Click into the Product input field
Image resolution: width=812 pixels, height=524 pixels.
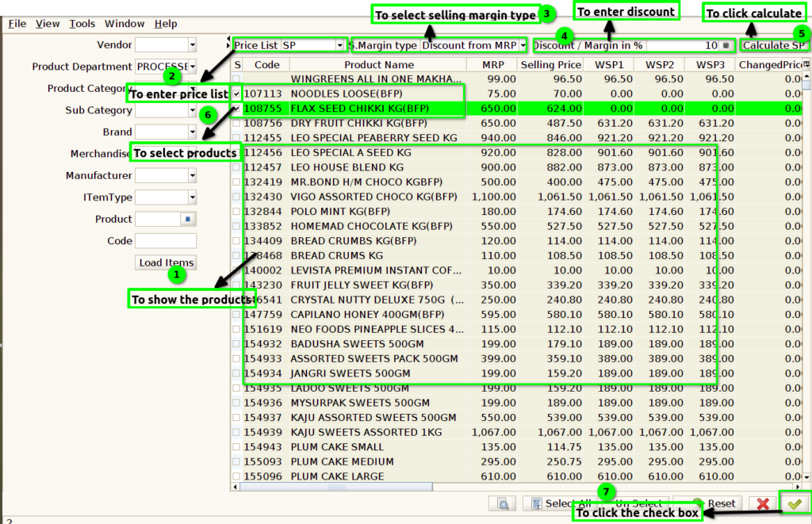(158, 219)
